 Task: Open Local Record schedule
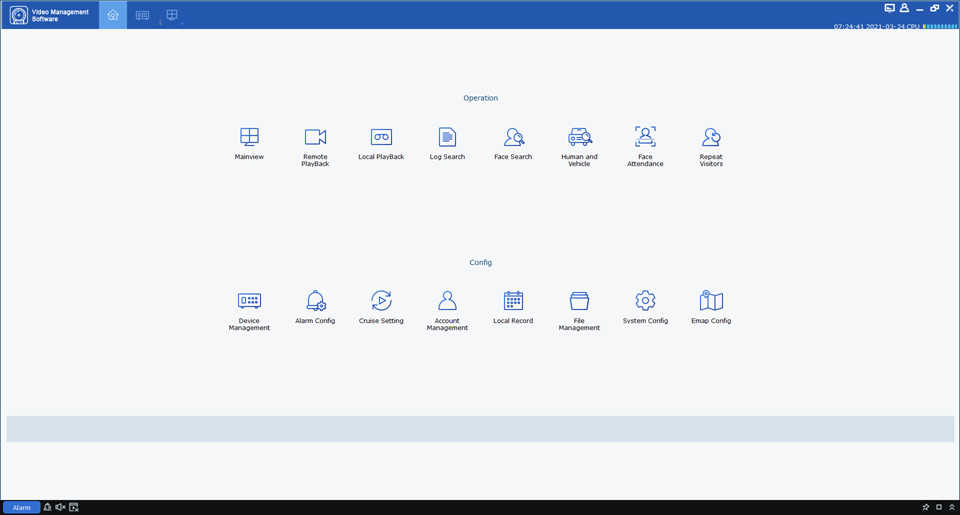(x=513, y=301)
